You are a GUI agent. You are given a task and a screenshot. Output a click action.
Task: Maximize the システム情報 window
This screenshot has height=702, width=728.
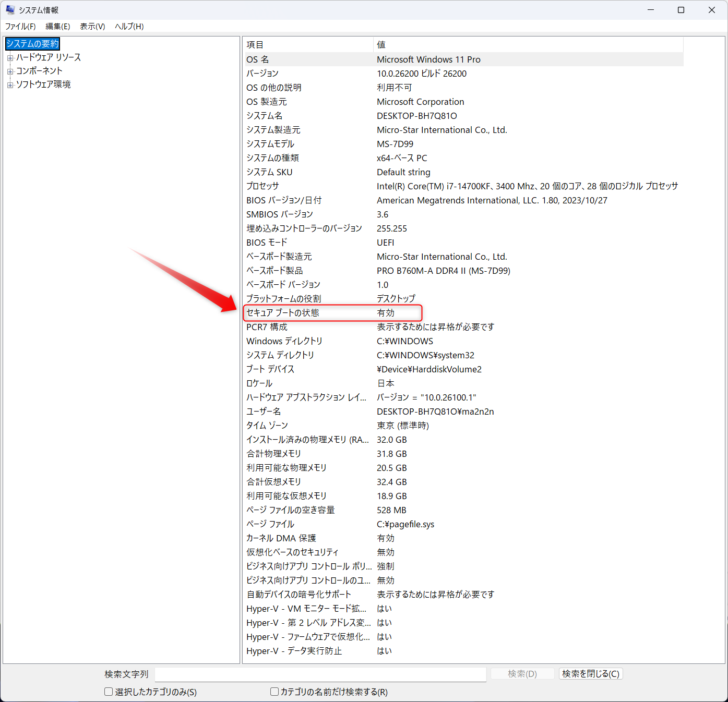(x=681, y=10)
